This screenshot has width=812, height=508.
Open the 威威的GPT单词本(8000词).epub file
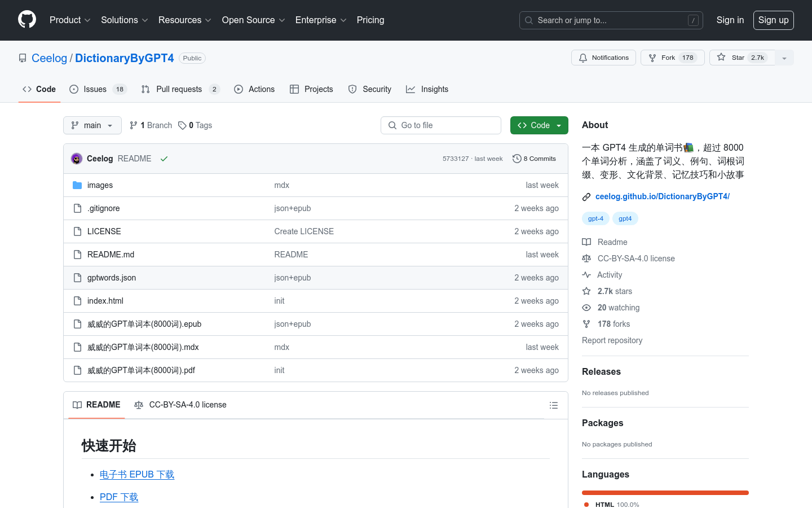[x=144, y=324]
